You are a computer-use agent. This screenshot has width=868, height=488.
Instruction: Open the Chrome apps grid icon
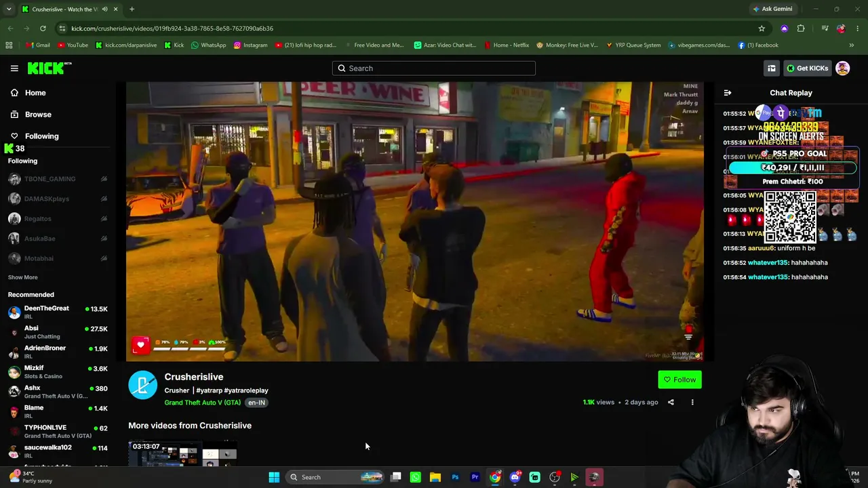point(9,45)
